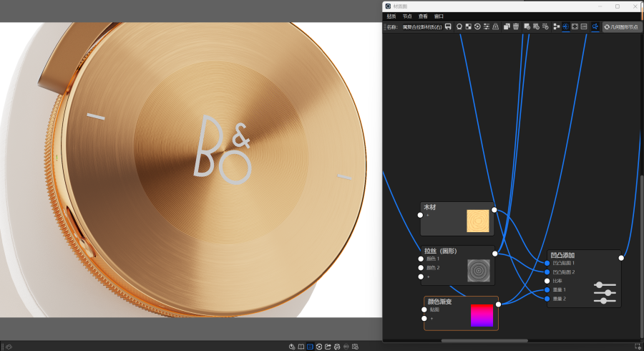Viewport: 644px width, 351px height.
Task: Open the 窗口 menu
Action: [x=439, y=16]
